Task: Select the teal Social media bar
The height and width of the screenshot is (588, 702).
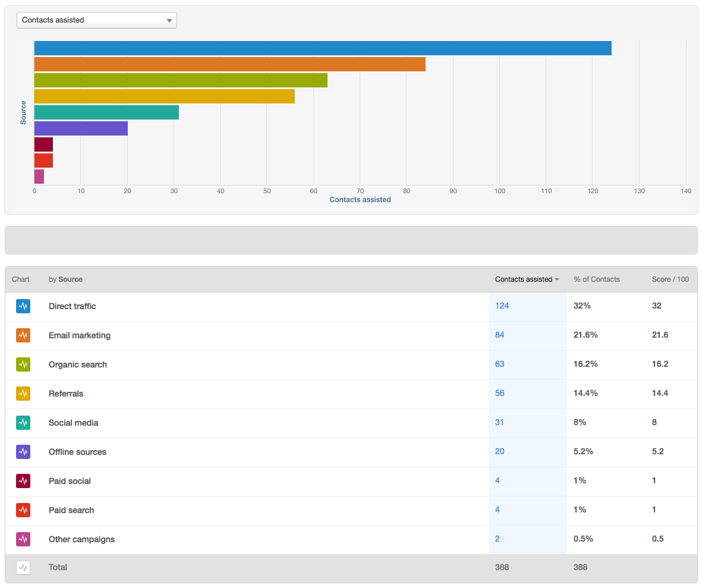Action: pyautogui.click(x=107, y=112)
